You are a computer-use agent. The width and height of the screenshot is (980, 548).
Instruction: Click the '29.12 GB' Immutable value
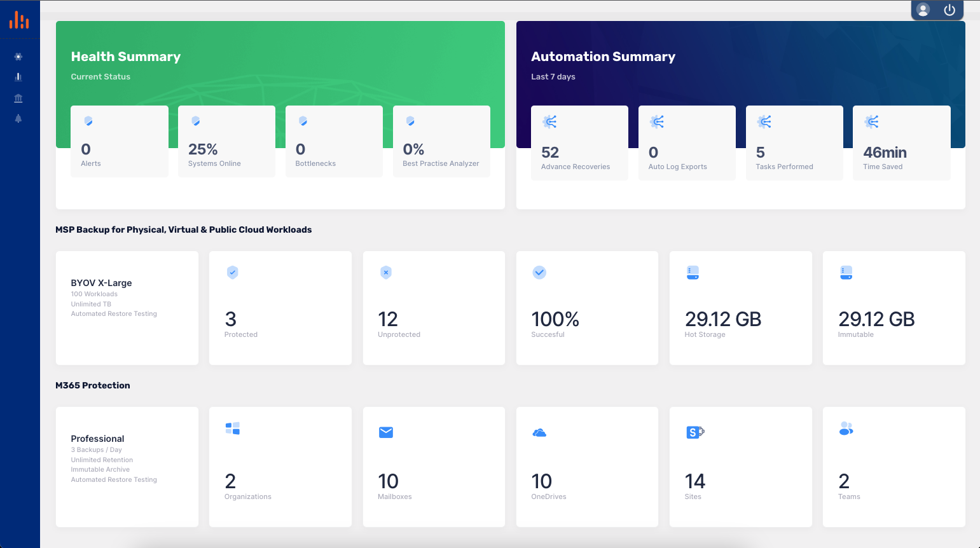coord(876,319)
